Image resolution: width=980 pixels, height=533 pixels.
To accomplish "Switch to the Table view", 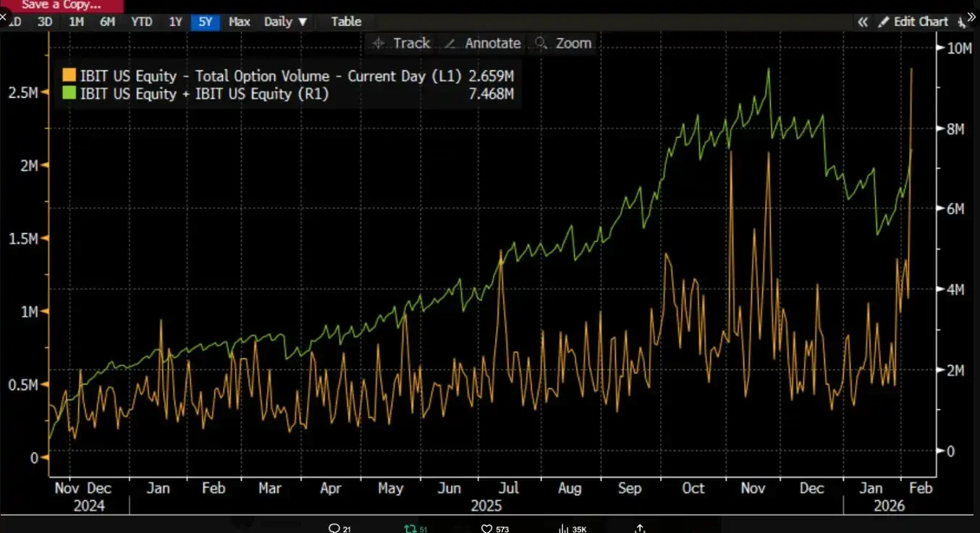I will [x=345, y=22].
